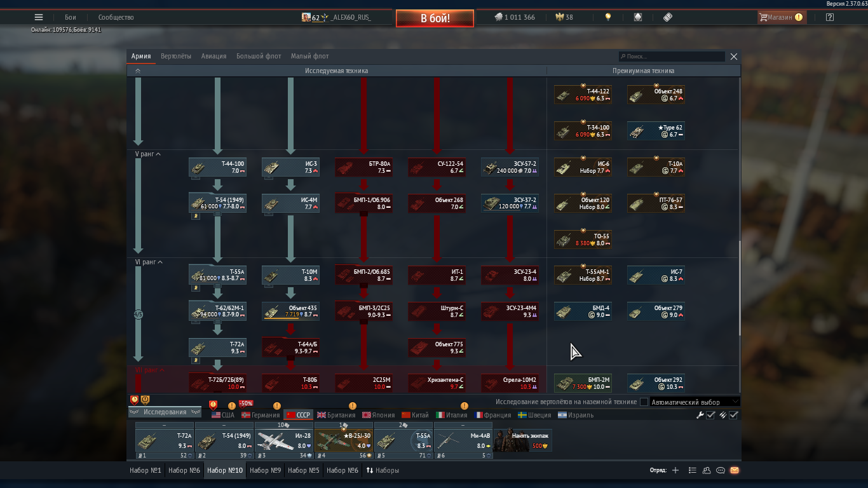The width and height of the screenshot is (868, 488).
Task: Open the main hamburger menu
Action: point(39,18)
